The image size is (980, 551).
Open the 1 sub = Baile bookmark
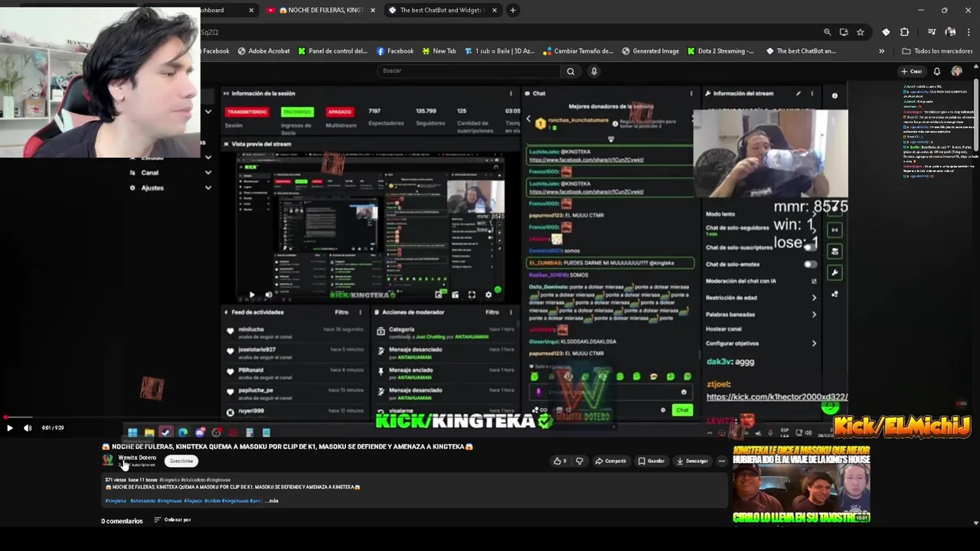click(500, 51)
